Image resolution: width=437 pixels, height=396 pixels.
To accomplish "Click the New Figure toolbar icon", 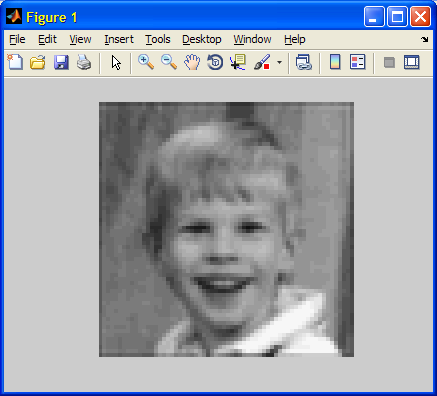I will coord(15,62).
